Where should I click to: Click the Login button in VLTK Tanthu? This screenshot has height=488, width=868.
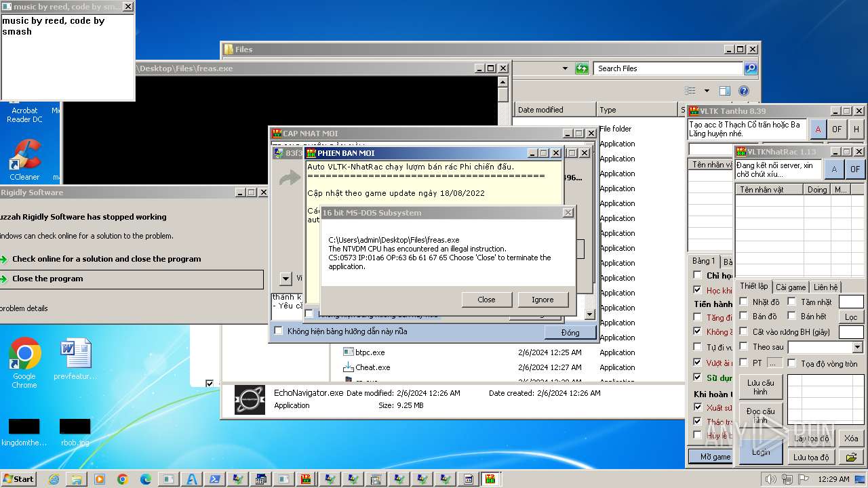click(x=760, y=451)
